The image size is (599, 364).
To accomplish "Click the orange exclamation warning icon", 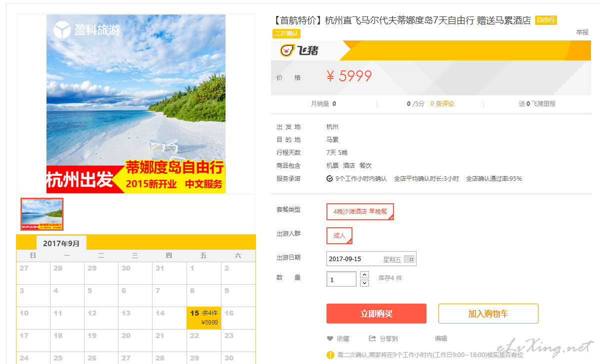I will (330, 355).
